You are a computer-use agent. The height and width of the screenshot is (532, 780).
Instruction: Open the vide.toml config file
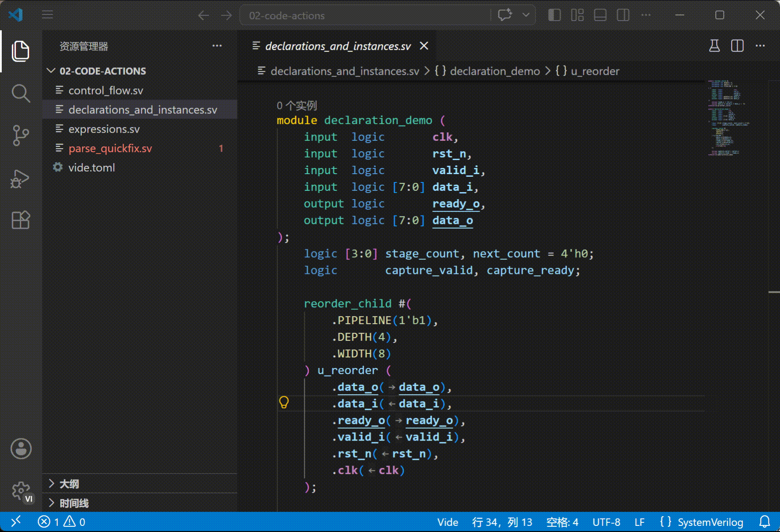(x=140, y=168)
